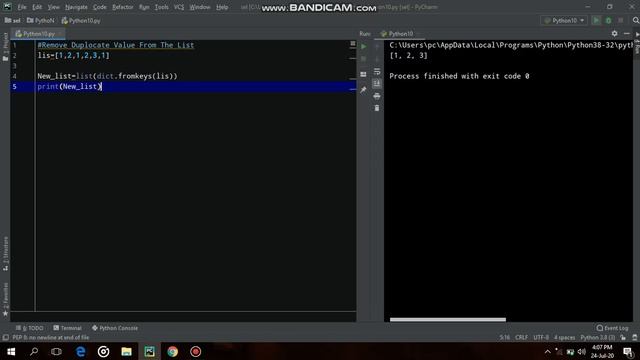Viewport: 640px width, 360px height.
Task: Pin the Run panel tab
Action: tap(363, 89)
